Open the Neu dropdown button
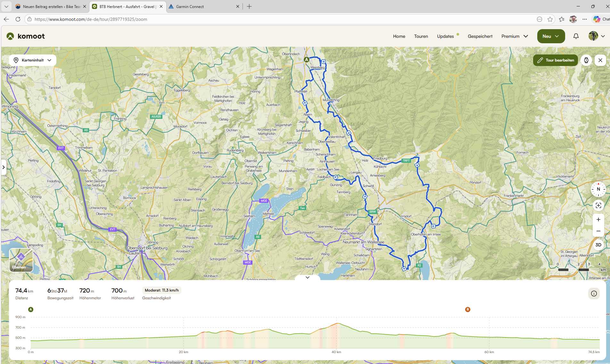This screenshot has width=610, height=364. click(x=551, y=36)
